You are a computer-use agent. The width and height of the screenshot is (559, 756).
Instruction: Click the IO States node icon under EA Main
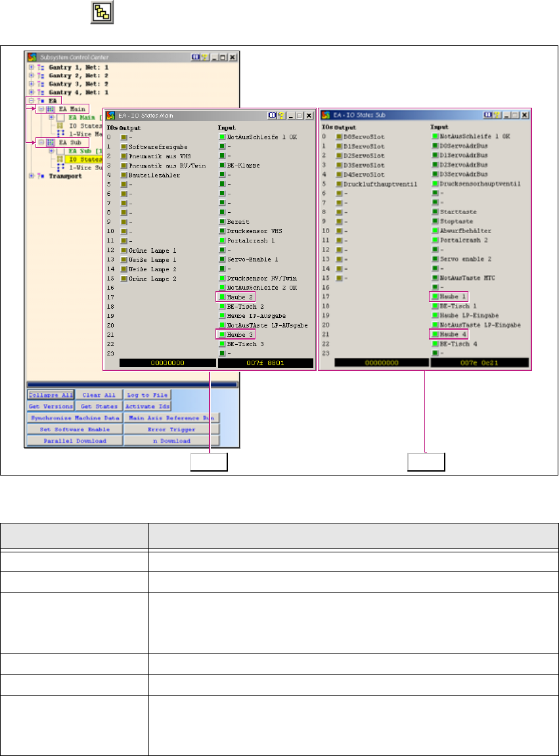pyautogui.click(x=60, y=125)
